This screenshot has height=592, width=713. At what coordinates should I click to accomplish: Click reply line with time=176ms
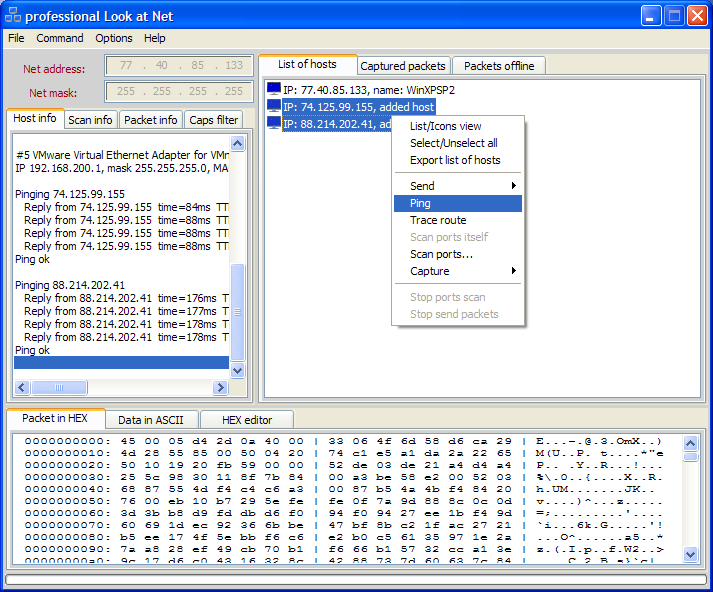coord(126,298)
